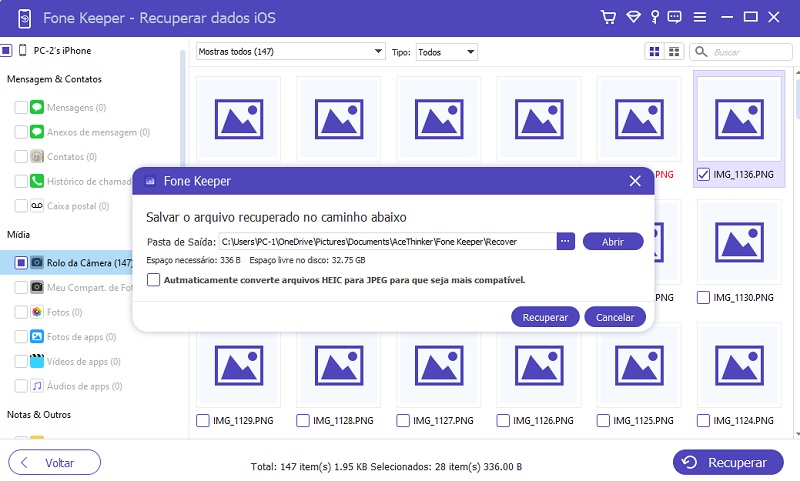Click the Mídia section heading
Screen dimensions: 800x481
coord(18,234)
